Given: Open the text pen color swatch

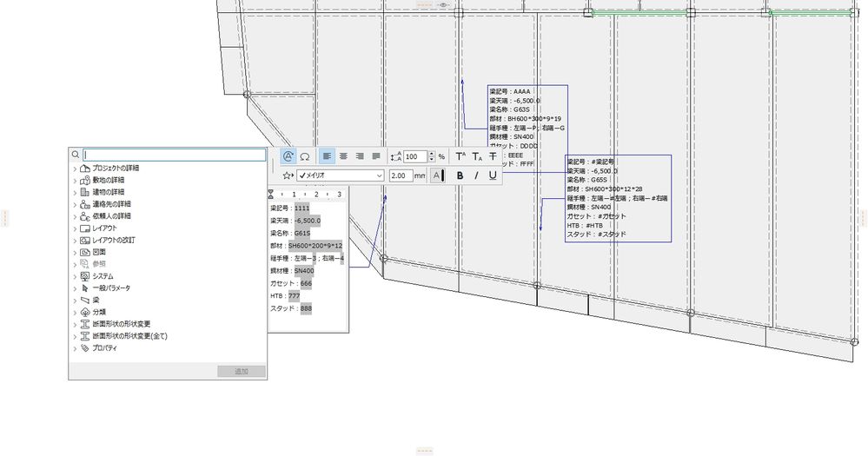Looking at the screenshot, I should coord(437,175).
